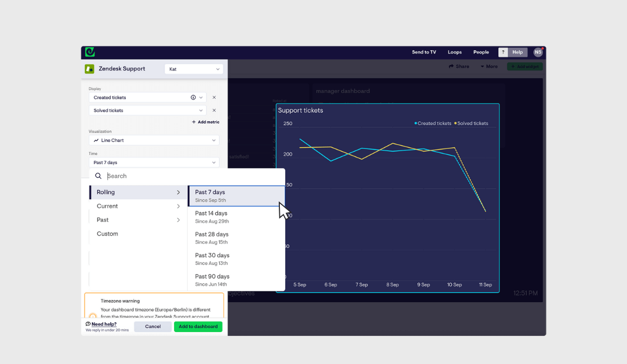This screenshot has width=627, height=364.
Task: Click the 8 Sep axis label
Action: pyautogui.click(x=393, y=284)
